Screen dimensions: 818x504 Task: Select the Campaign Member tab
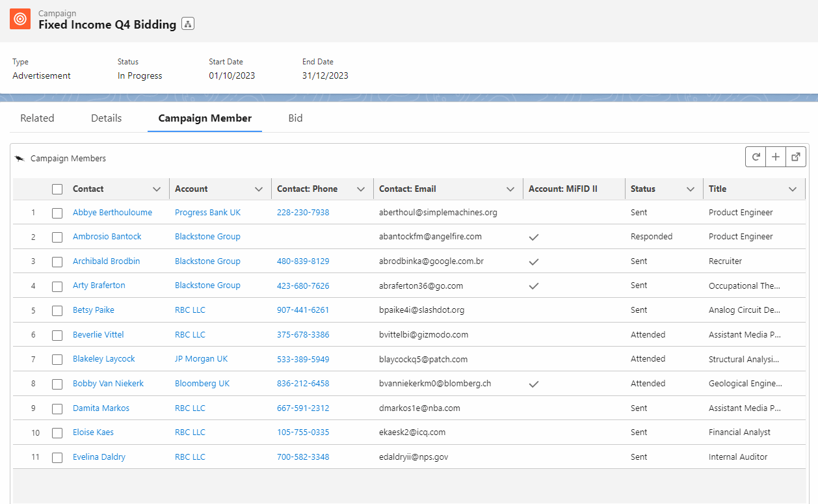coord(205,118)
